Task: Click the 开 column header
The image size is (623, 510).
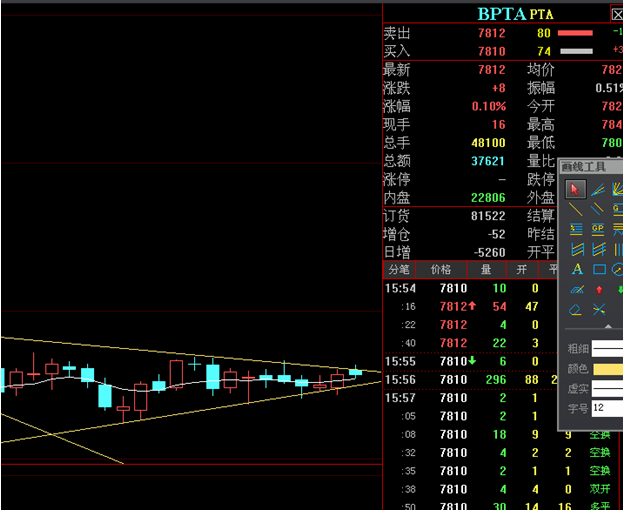Action: pos(522,270)
